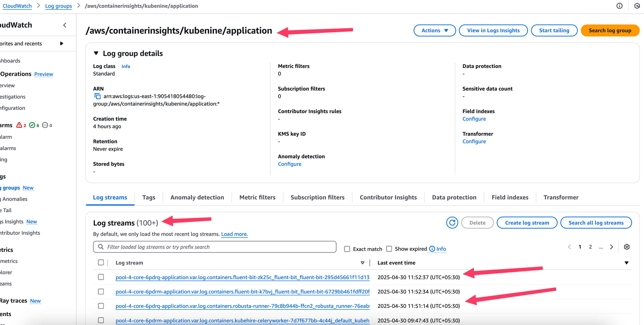
Task: Open the fluent-bit-zk25c log stream
Action: coord(242,277)
